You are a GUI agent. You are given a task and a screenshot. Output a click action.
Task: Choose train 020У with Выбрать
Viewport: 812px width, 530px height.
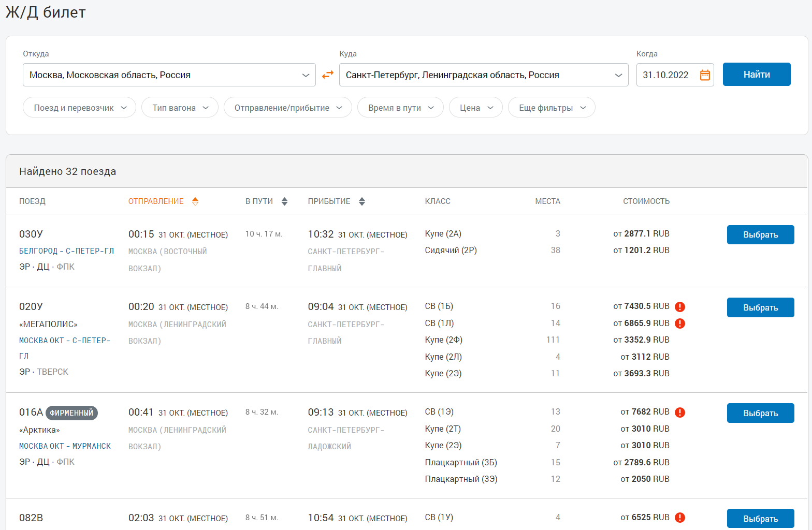[x=761, y=307]
